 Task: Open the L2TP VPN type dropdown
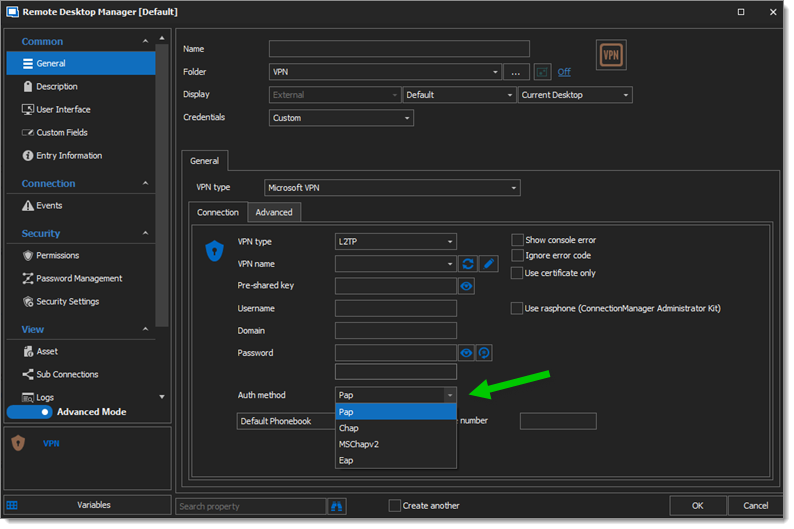point(395,242)
